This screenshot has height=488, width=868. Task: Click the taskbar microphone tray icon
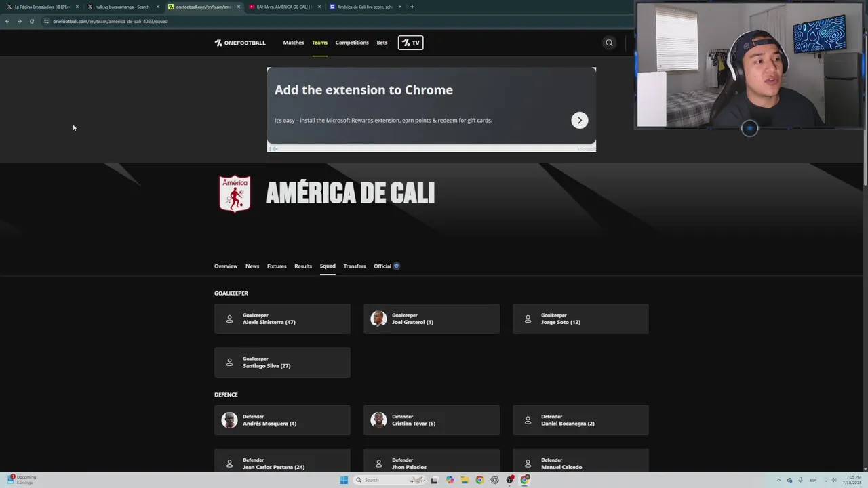[x=800, y=480]
